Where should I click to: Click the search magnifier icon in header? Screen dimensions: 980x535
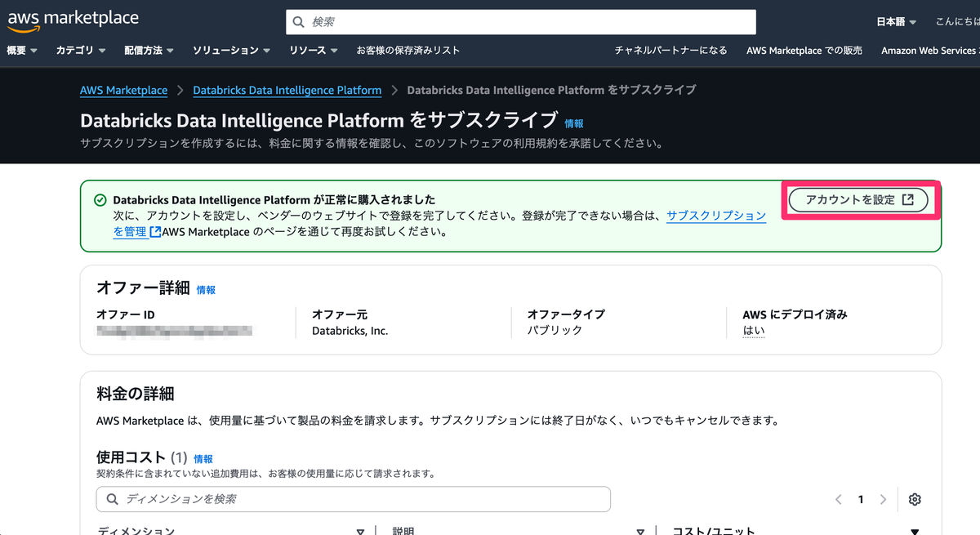pos(299,22)
